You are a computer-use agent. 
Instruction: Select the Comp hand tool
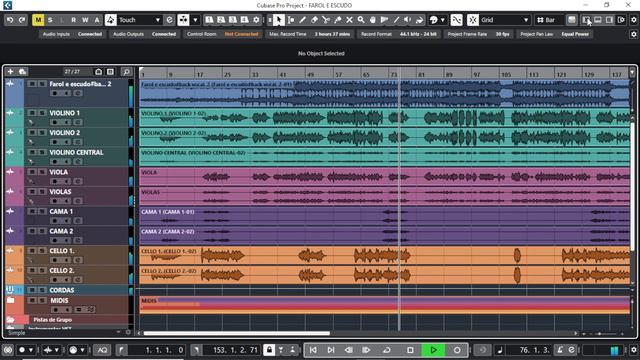point(373,20)
